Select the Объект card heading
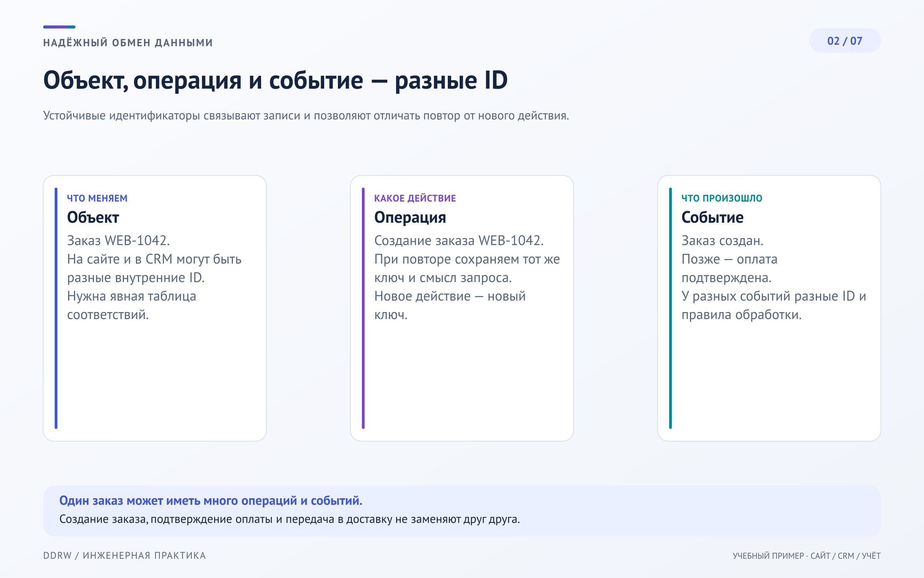Viewport: 924px width, 578px height. (93, 217)
